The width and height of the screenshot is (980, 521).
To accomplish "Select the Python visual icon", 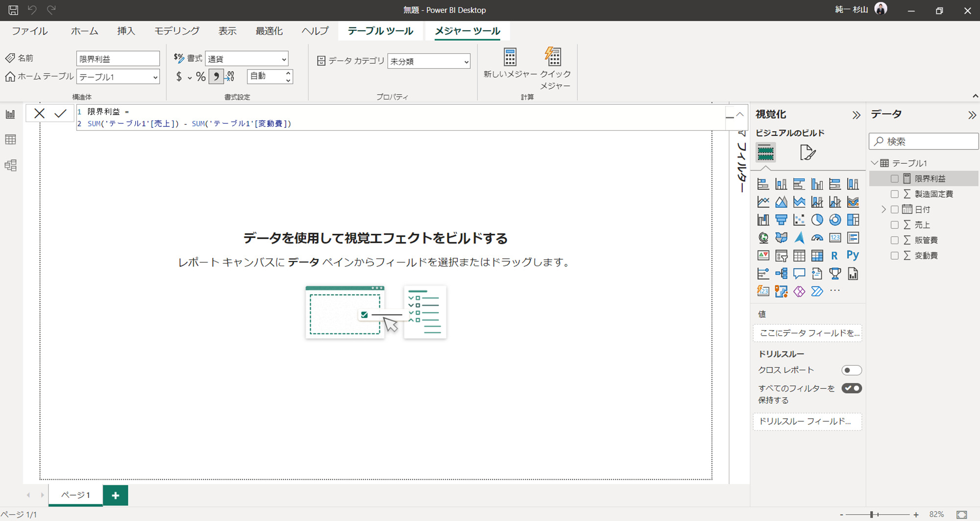I will [x=853, y=255].
